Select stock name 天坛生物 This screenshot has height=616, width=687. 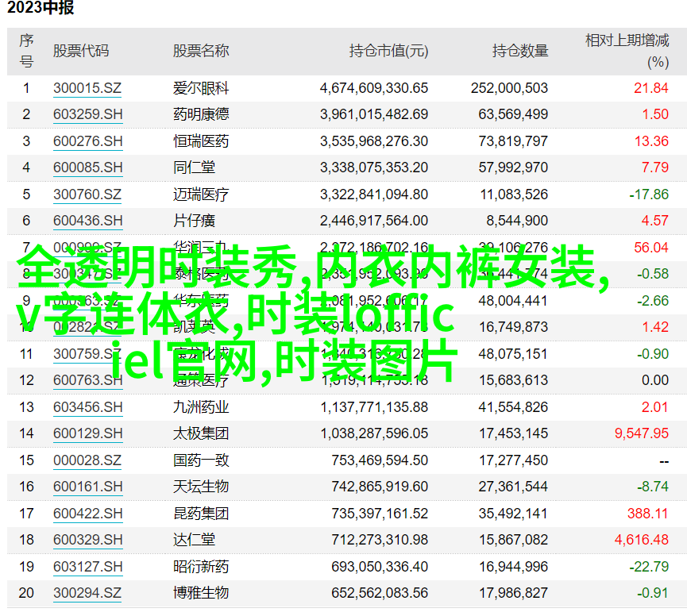click(201, 487)
